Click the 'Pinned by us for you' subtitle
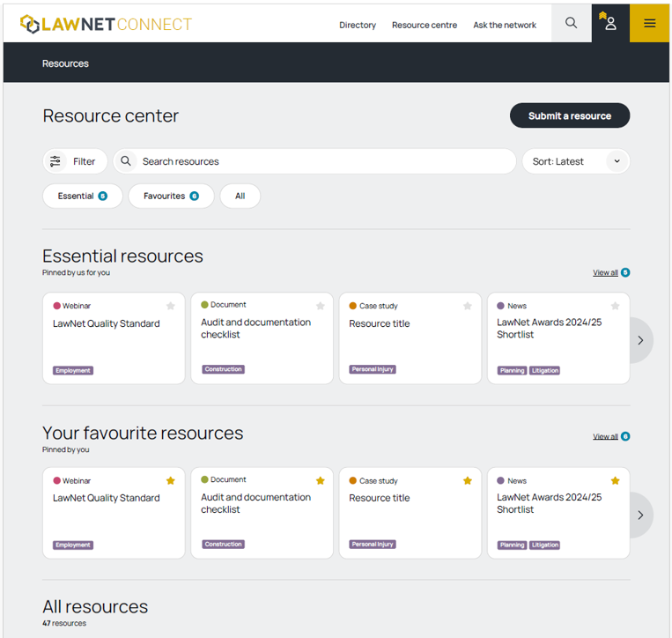 [x=76, y=272]
